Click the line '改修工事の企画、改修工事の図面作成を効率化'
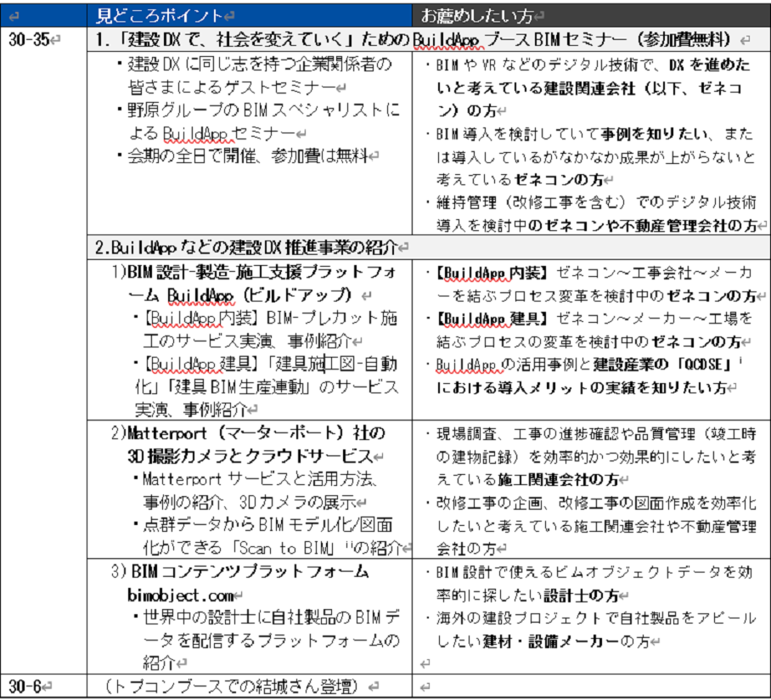This screenshot has height=700, width=771. 596,503
